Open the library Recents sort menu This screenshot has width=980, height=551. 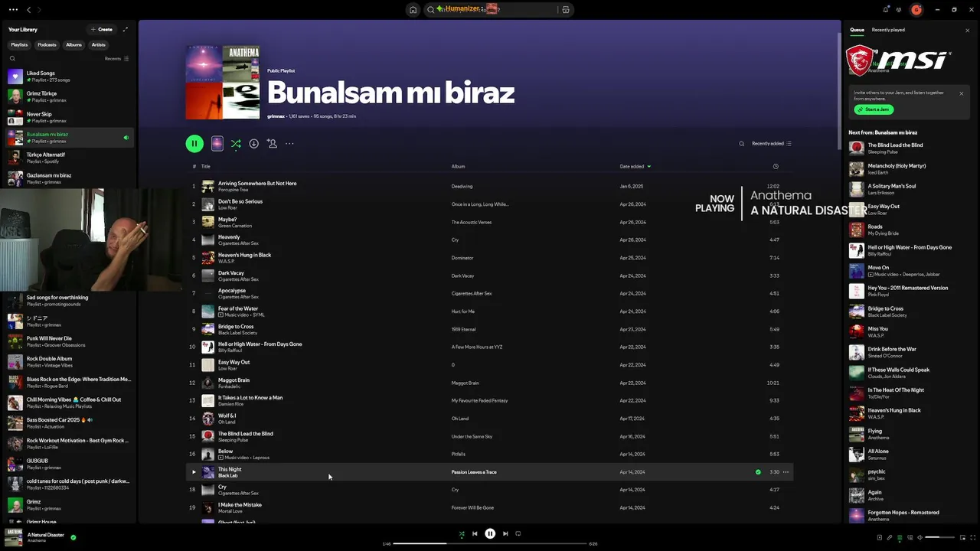(116, 58)
